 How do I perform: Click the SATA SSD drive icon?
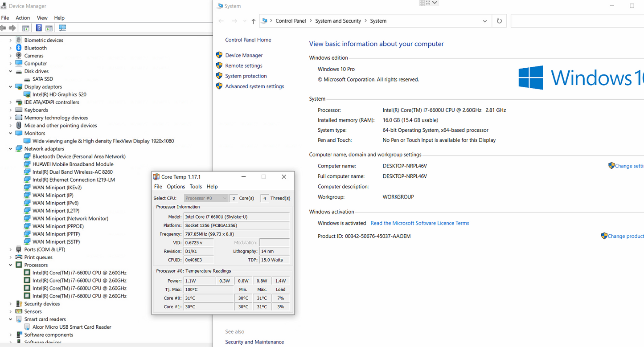click(x=27, y=79)
